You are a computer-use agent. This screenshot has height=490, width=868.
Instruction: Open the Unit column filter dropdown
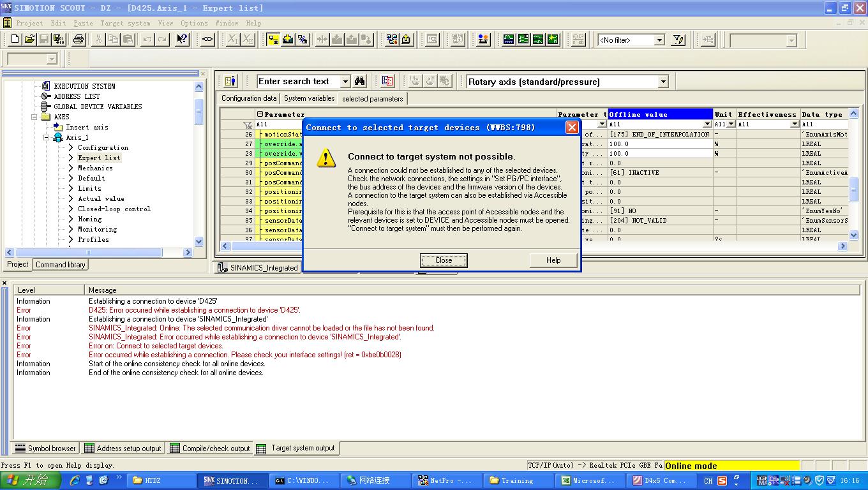pos(731,124)
